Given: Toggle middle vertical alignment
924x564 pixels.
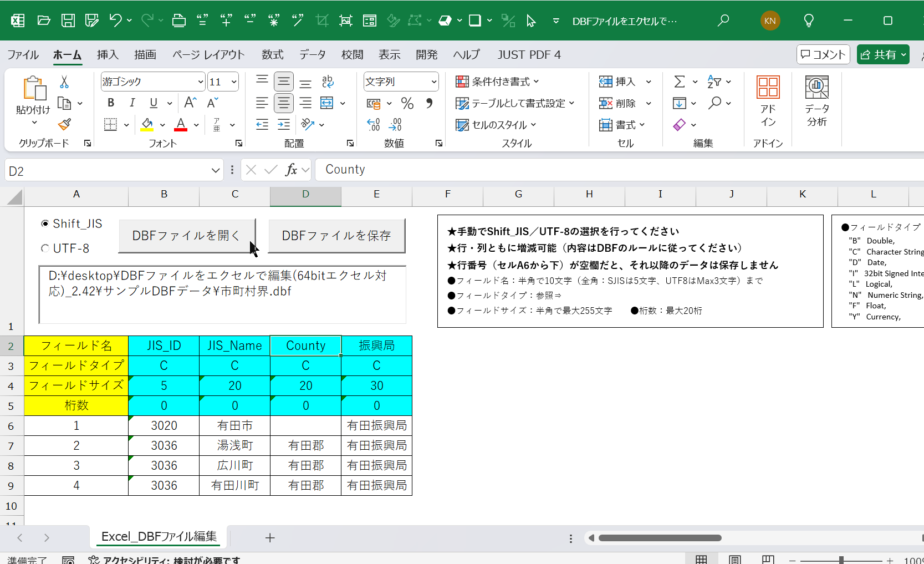Looking at the screenshot, I should click(x=284, y=82).
